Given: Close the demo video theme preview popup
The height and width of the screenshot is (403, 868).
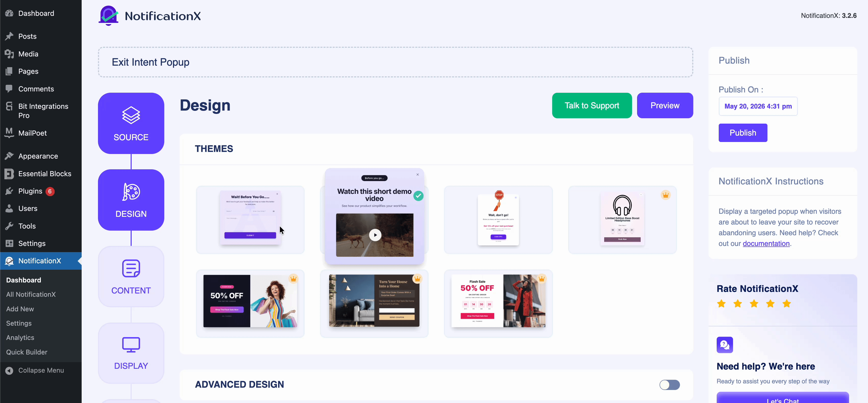Looking at the screenshot, I should click(x=417, y=174).
